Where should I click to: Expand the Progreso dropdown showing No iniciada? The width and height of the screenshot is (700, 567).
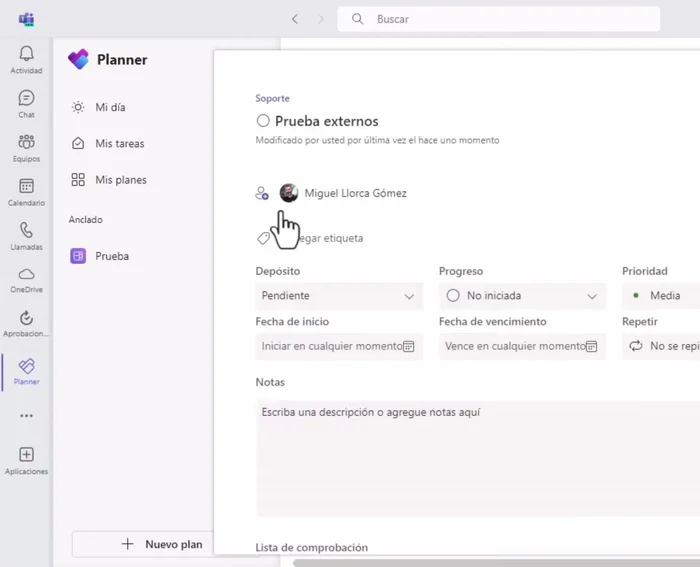[522, 296]
